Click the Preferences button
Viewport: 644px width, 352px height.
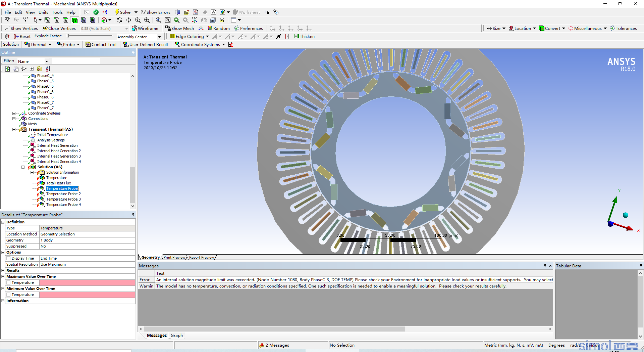pos(249,28)
